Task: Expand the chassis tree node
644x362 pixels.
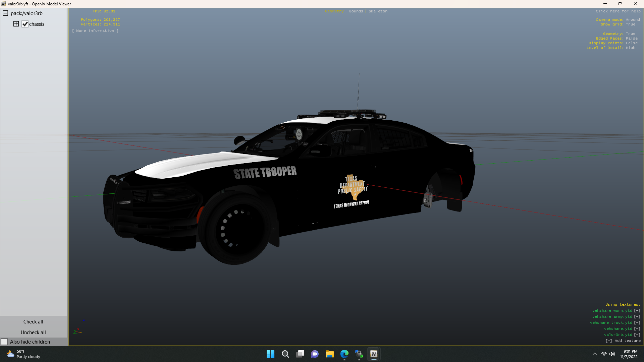Action: [x=16, y=24]
